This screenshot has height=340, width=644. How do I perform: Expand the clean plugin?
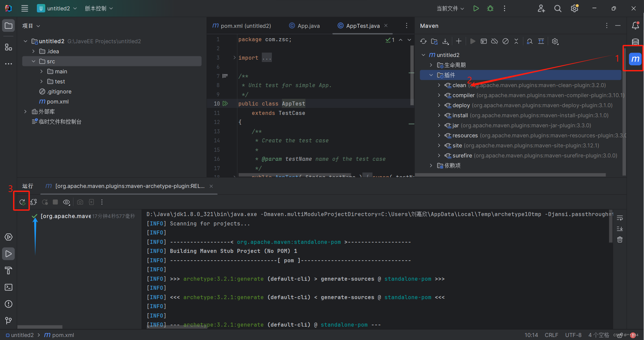439,85
